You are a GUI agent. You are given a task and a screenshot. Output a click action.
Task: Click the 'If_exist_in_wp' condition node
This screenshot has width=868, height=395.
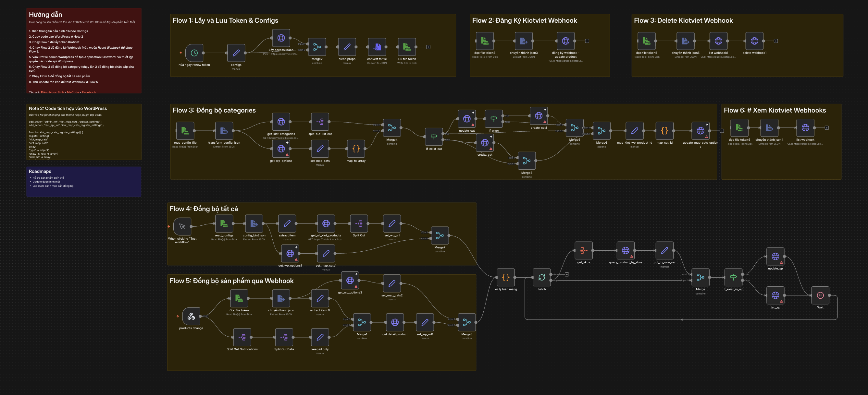coord(733,278)
